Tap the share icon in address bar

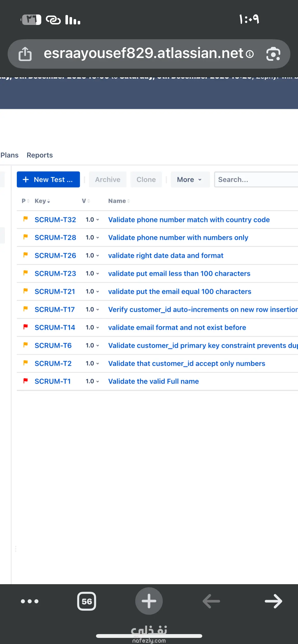point(25,54)
